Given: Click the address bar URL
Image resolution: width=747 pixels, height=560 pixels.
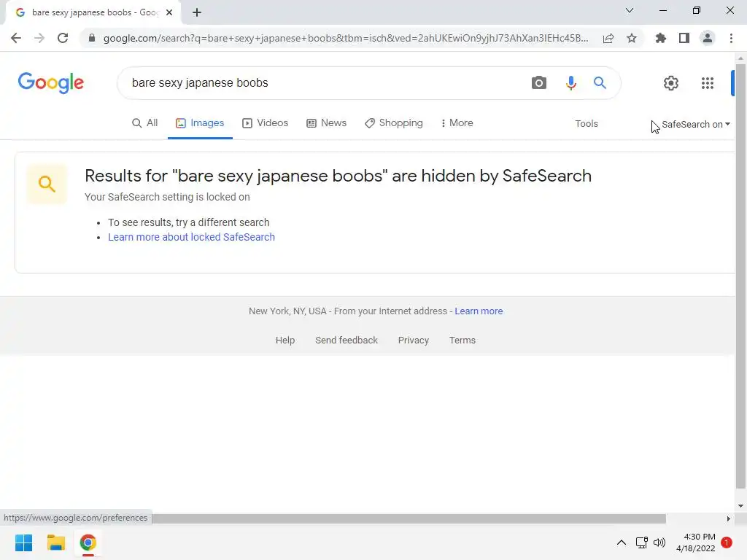Looking at the screenshot, I should 345,38.
